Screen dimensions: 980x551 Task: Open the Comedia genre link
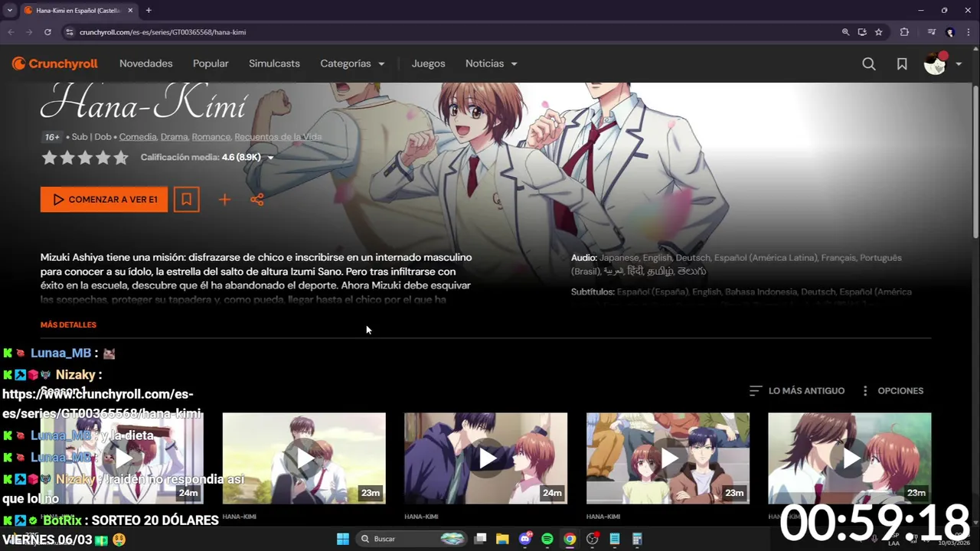coord(138,137)
